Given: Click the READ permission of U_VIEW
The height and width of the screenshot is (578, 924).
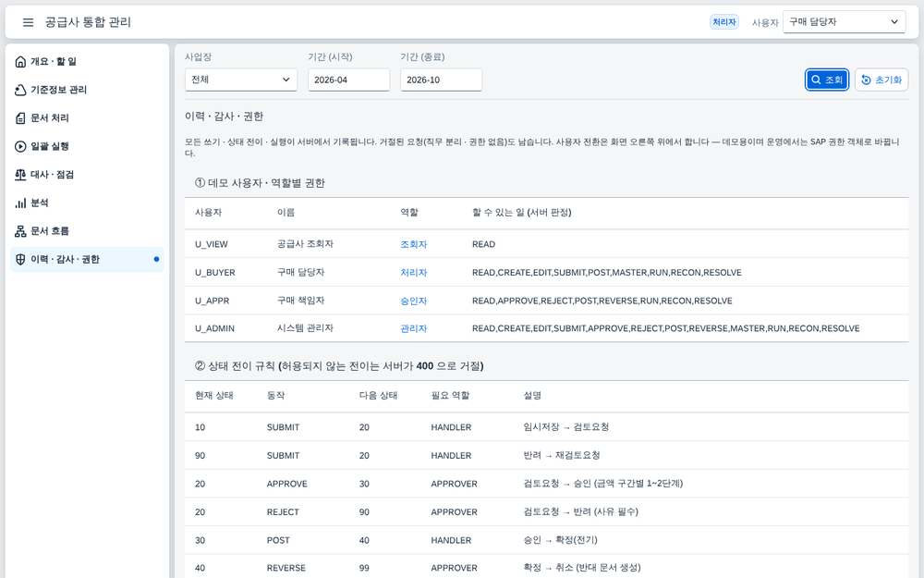Looking at the screenshot, I should point(484,244).
